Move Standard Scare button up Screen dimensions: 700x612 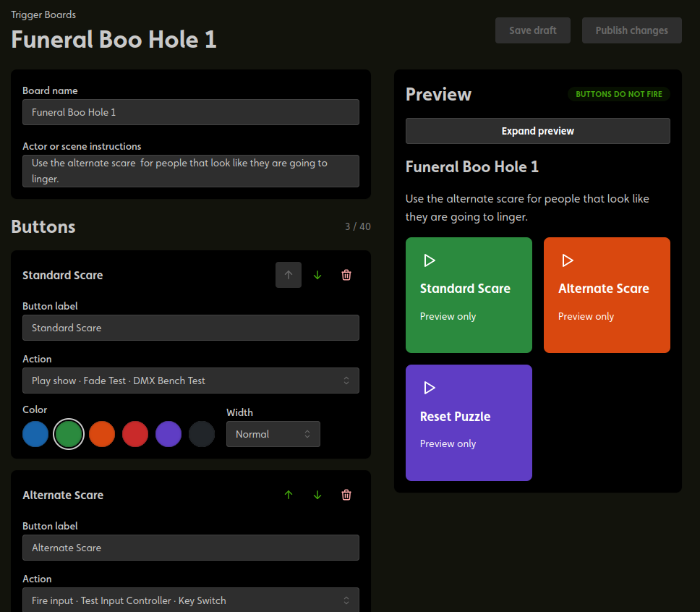point(289,275)
